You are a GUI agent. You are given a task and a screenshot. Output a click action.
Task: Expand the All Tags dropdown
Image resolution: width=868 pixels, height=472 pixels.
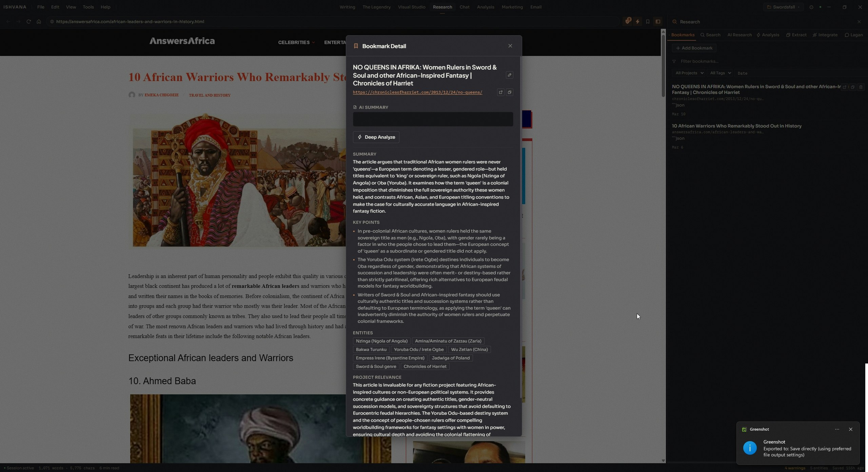[x=720, y=73]
